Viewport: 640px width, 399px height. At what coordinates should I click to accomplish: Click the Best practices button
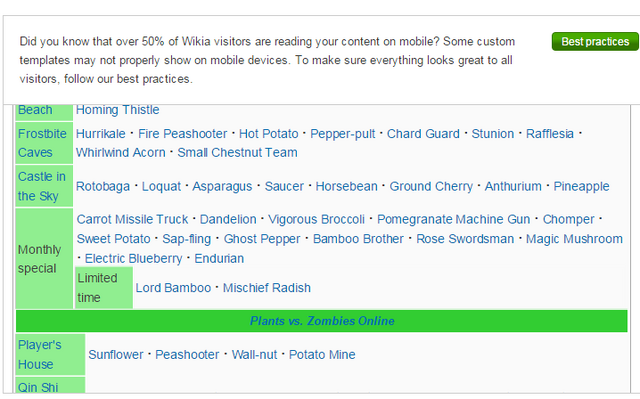point(595,42)
